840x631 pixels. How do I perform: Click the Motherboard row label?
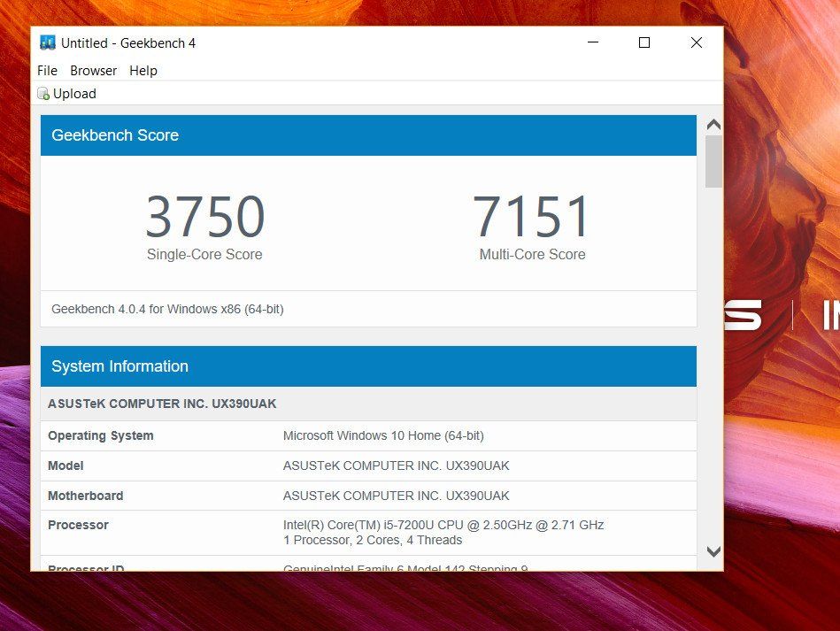(86, 496)
